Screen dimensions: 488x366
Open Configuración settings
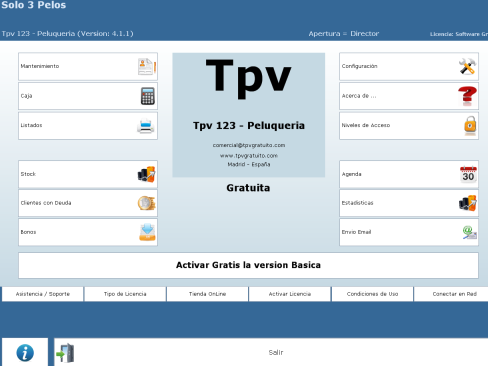tap(409, 66)
